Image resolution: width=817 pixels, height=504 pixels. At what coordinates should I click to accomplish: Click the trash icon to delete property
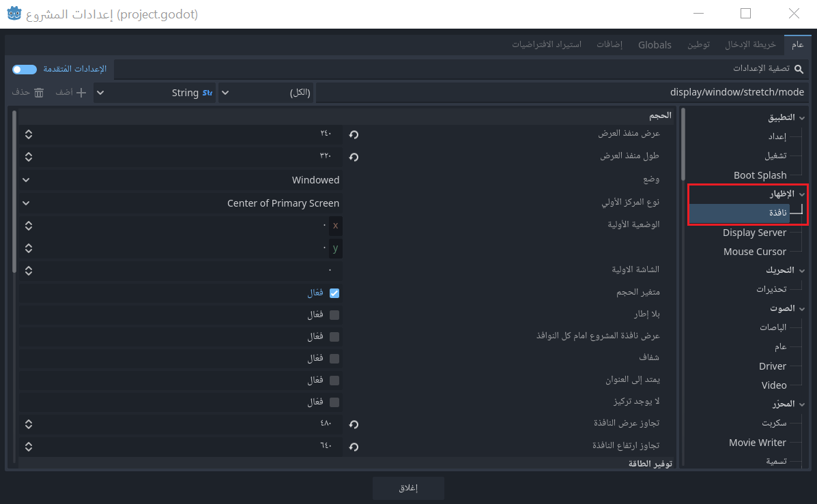point(39,92)
